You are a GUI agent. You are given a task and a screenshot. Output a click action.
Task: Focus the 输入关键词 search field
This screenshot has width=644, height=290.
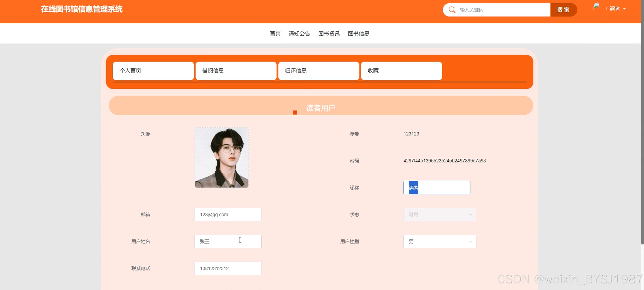coord(504,10)
